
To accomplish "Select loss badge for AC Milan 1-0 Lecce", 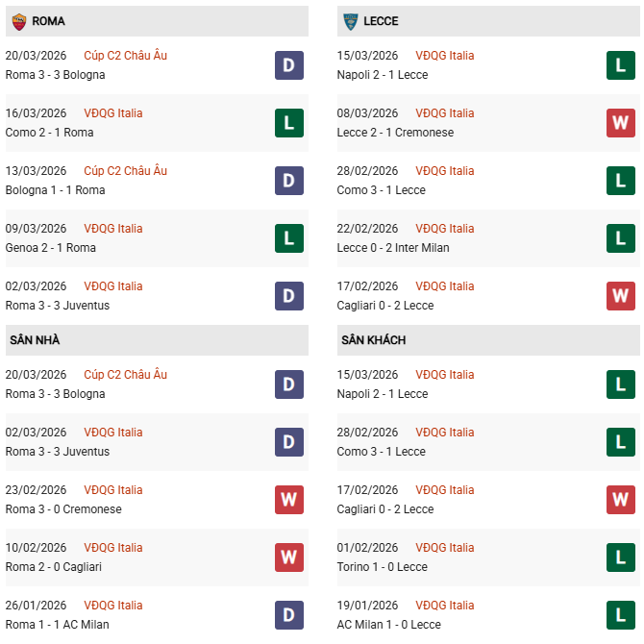I will (621, 615).
